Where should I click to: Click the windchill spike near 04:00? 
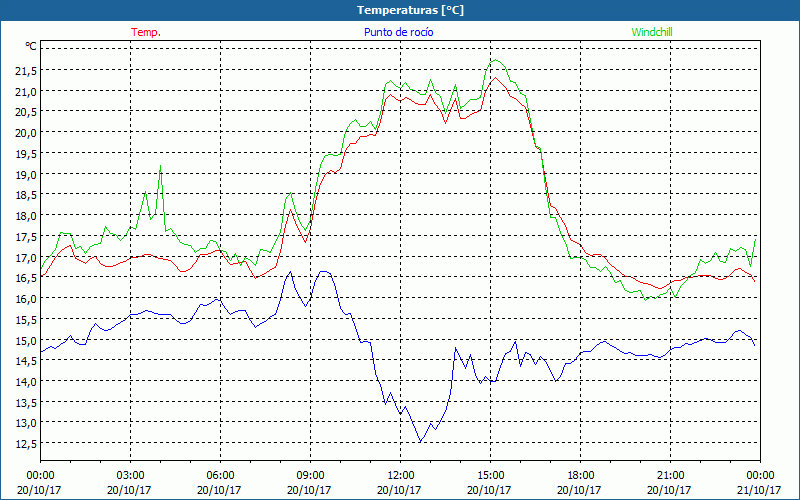161,167
